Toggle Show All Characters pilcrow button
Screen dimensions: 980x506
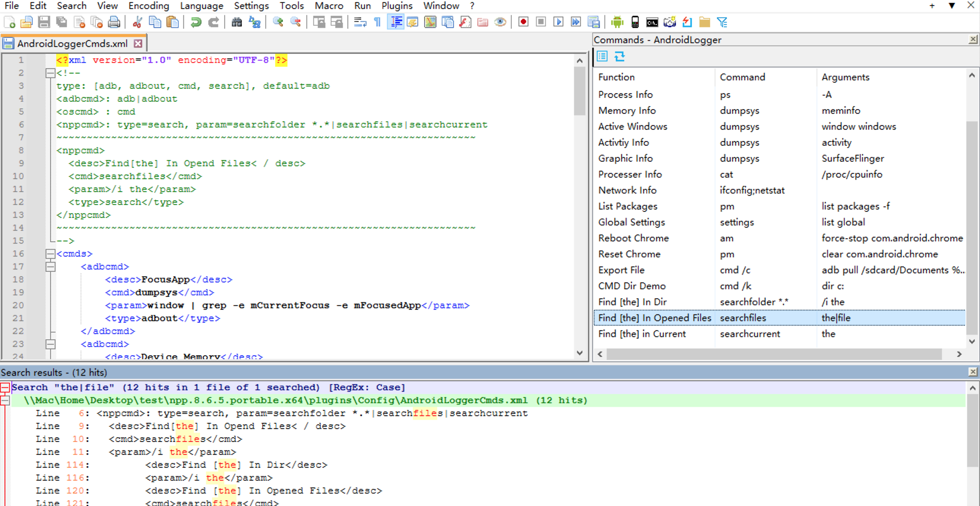[377, 22]
